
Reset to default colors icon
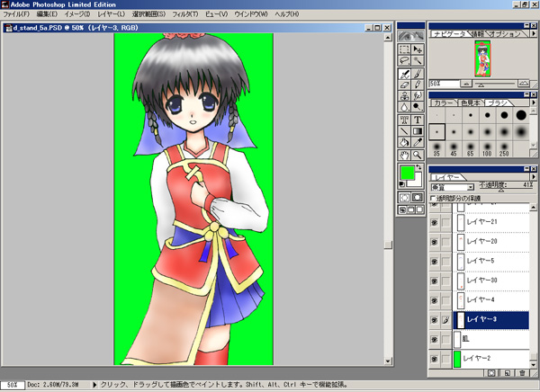[401, 184]
